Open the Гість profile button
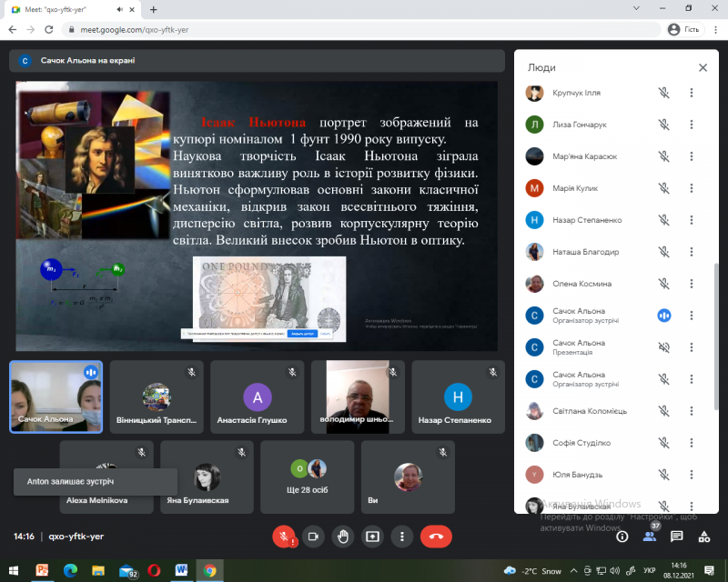The height and width of the screenshot is (582, 728). (685, 30)
